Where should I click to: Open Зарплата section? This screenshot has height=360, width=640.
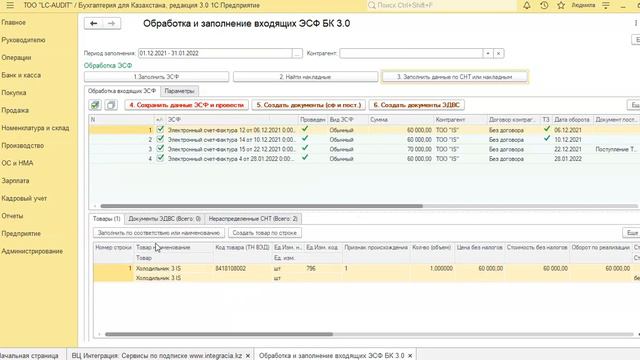(15, 180)
